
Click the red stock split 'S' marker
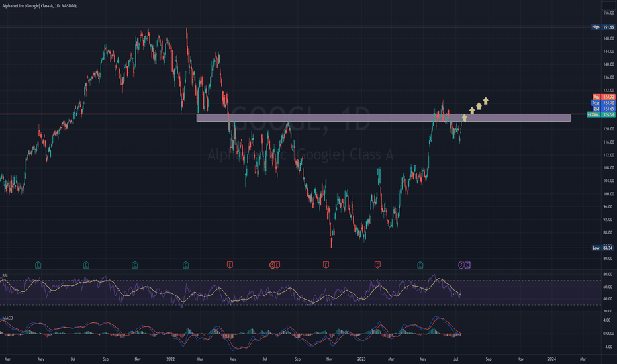coord(272,265)
